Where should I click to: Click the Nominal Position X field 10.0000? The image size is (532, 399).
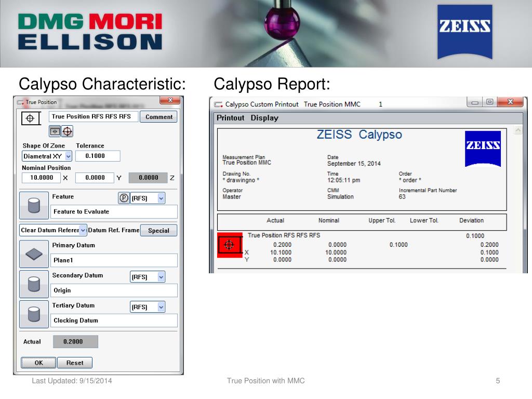pos(41,178)
